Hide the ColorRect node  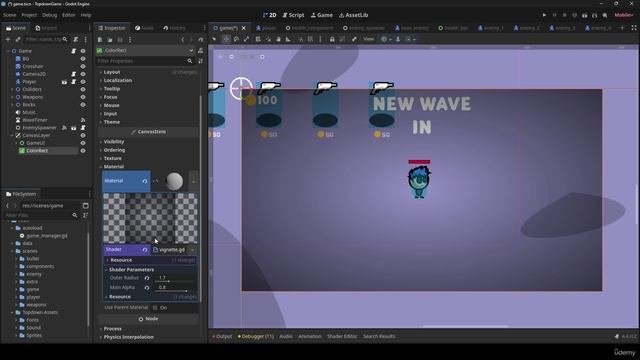[x=83, y=151]
